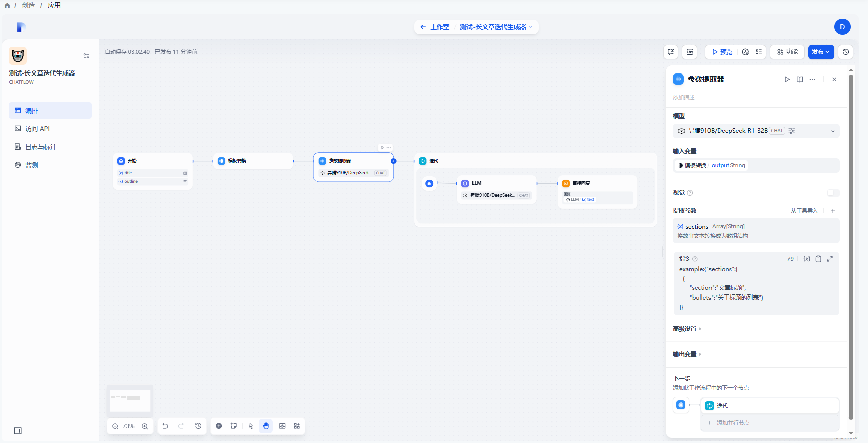Image resolution: width=868 pixels, height=443 pixels.
Task: Toggle the sidebar collapse icon at bottom-left
Action: click(x=18, y=431)
